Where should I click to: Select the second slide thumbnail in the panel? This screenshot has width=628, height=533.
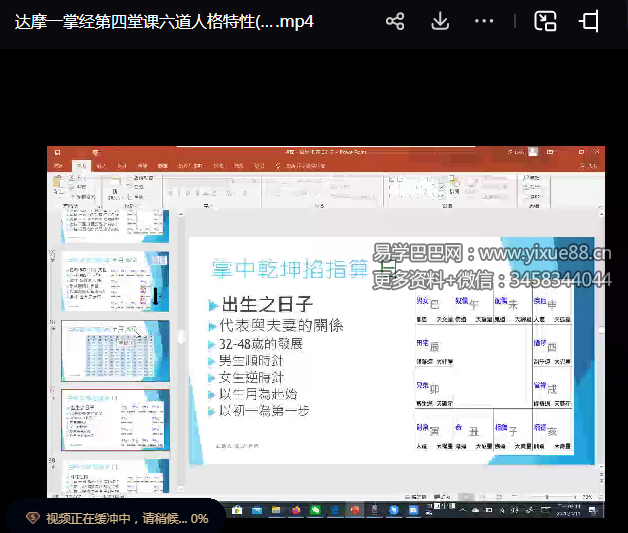coord(115,280)
